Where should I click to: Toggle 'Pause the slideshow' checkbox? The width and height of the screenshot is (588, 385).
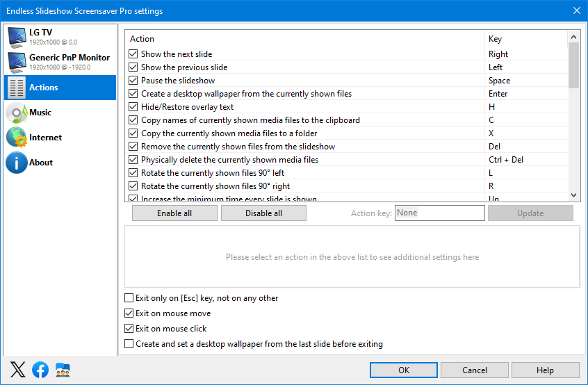tap(133, 80)
